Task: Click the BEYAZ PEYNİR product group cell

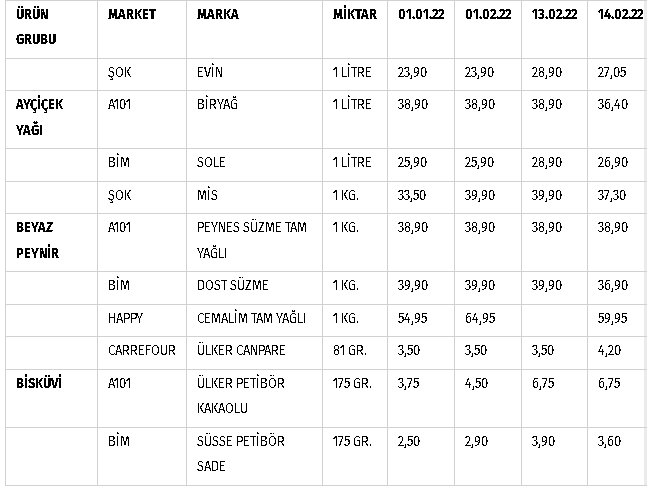Action: point(38,240)
